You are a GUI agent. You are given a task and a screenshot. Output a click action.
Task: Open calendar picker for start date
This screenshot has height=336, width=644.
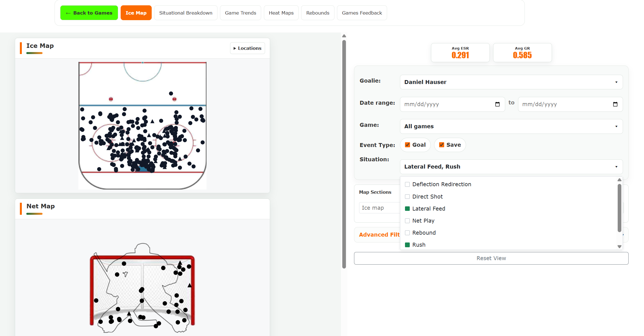[x=497, y=104]
